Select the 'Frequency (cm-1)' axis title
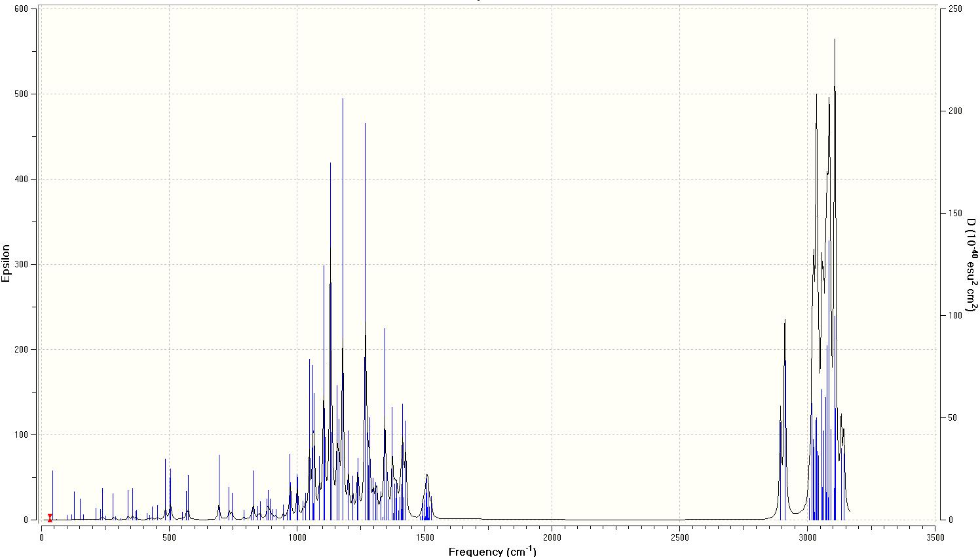980x557 pixels. (x=492, y=551)
